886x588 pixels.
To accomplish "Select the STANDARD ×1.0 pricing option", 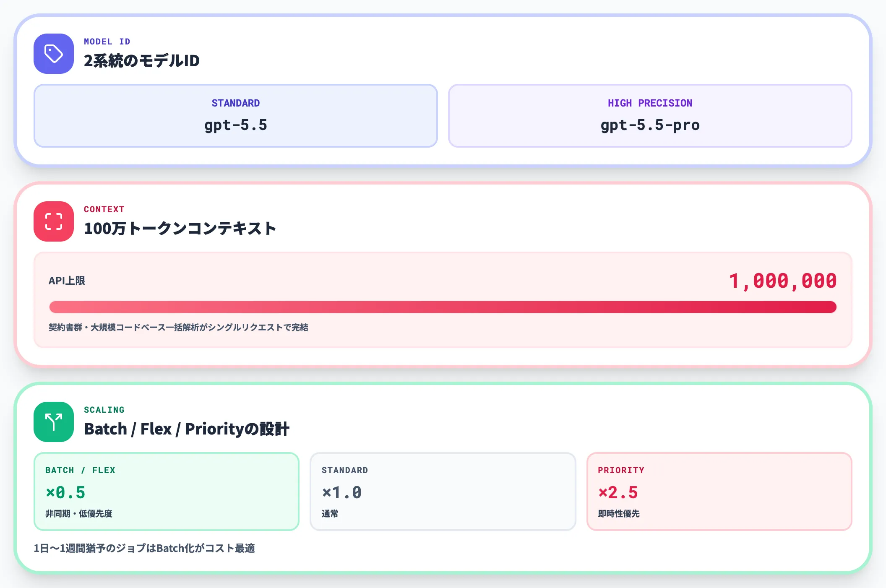I will coord(443,492).
